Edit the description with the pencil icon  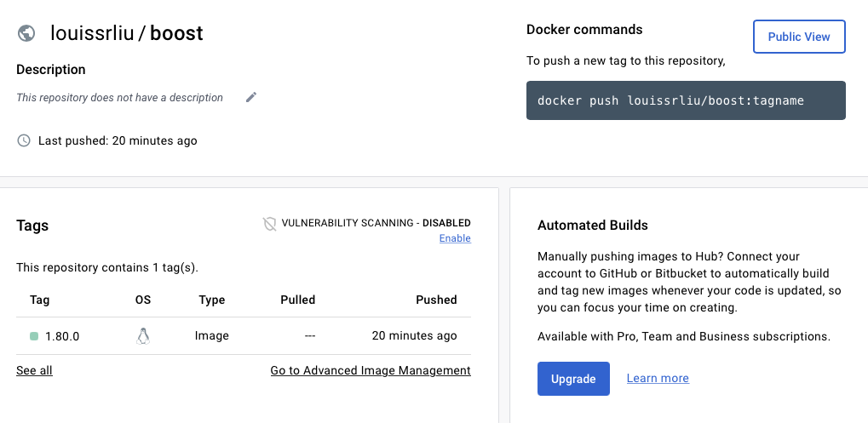[x=251, y=97]
